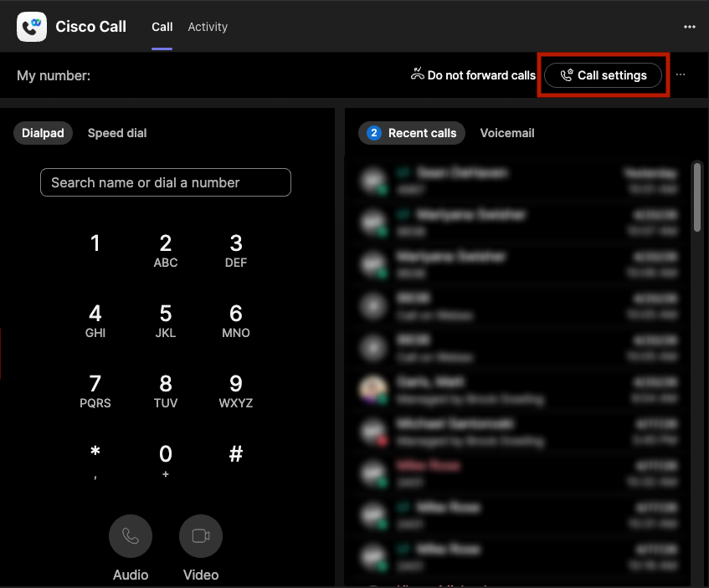Tap the 3 DEF key
Screen dimensions: 709x588
[236, 250]
